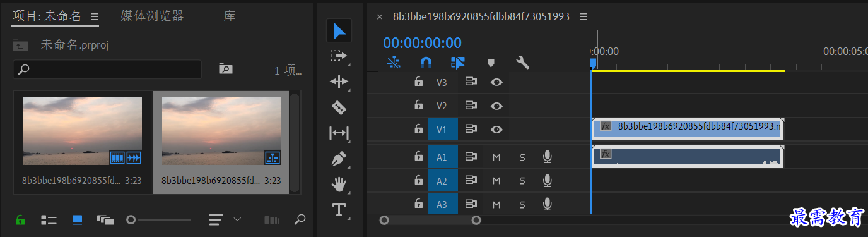Switch to the 库 tab
Image resolution: width=868 pixels, height=237 pixels.
click(x=230, y=16)
